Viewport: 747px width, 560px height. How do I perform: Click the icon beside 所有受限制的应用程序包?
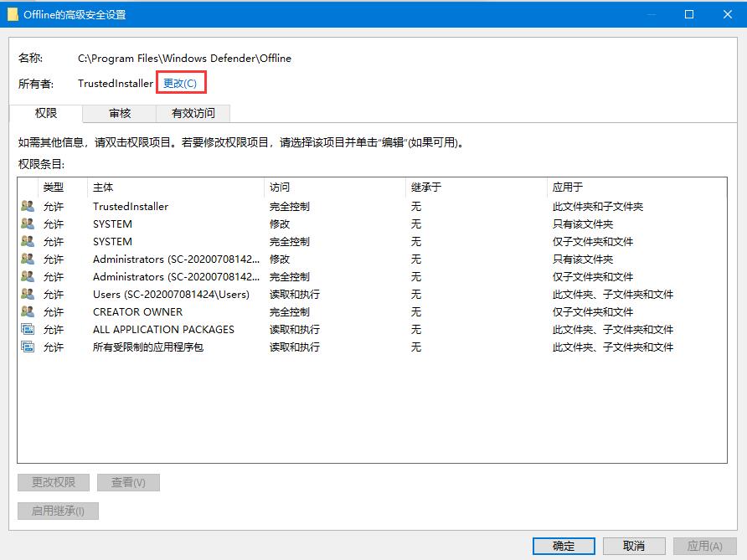click(27, 347)
